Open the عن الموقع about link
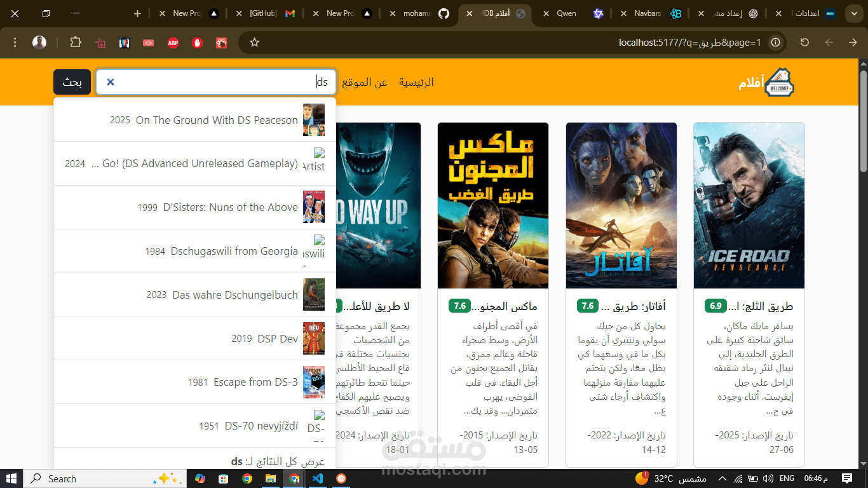This screenshot has height=488, width=868. [365, 82]
